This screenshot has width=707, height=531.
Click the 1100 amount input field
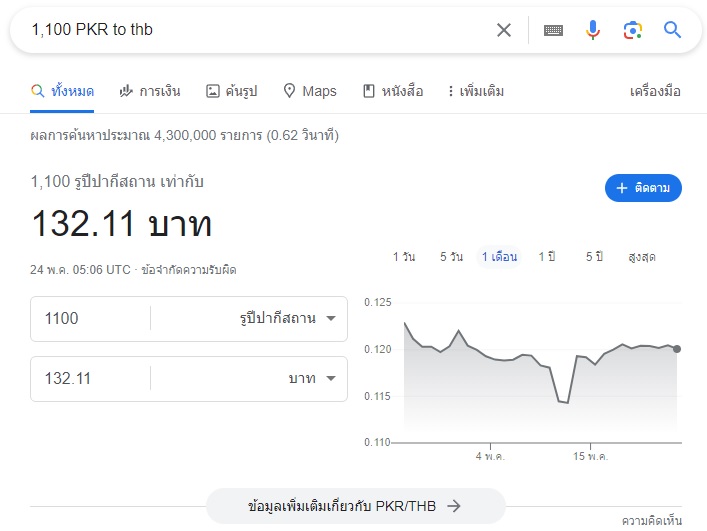(x=90, y=318)
